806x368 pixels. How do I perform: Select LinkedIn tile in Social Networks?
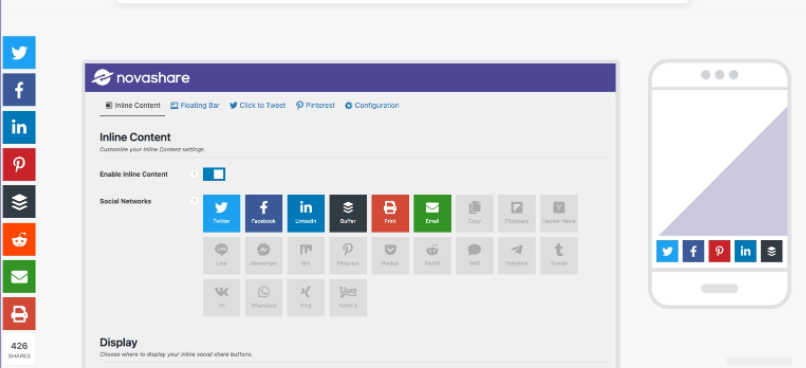(306, 213)
